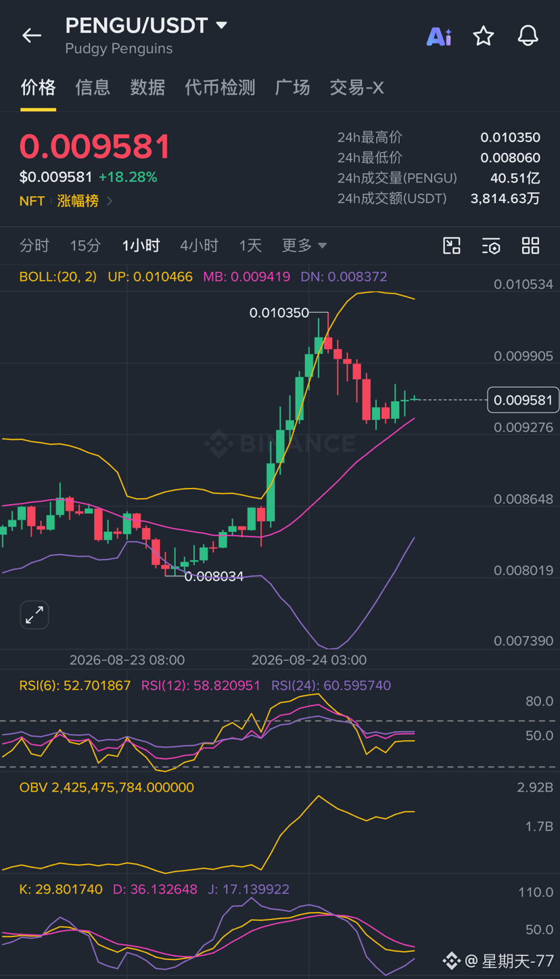This screenshot has height=979, width=560.
Task: Tap the Pudgy Penguins subtitle
Action: 119,49
